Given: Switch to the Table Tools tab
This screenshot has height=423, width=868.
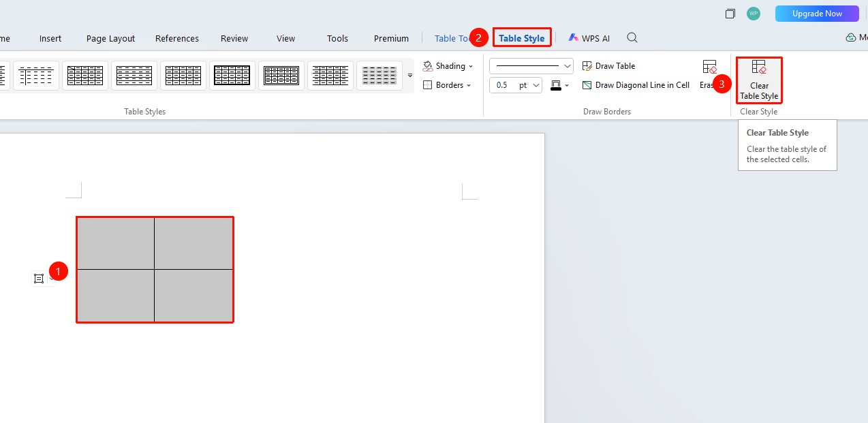Looking at the screenshot, I should pyautogui.click(x=453, y=38).
